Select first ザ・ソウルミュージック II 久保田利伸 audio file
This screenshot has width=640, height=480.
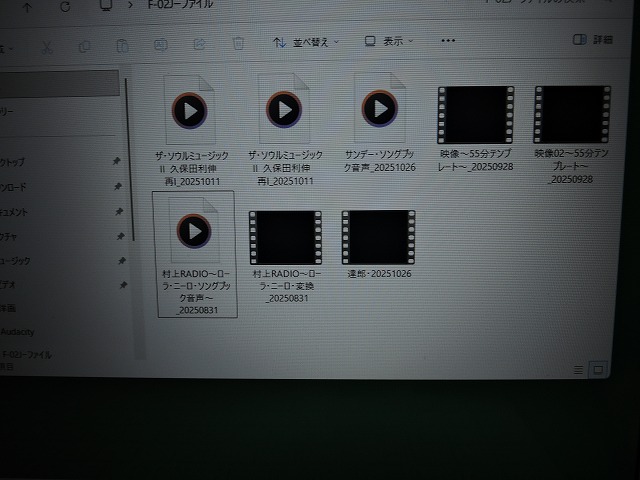pyautogui.click(x=190, y=110)
